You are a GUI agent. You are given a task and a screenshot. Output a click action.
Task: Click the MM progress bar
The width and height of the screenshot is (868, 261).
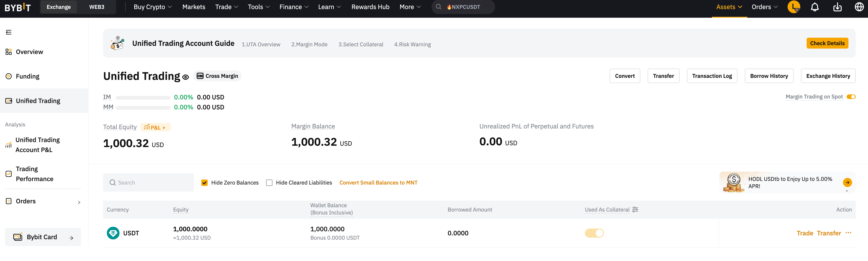(143, 108)
